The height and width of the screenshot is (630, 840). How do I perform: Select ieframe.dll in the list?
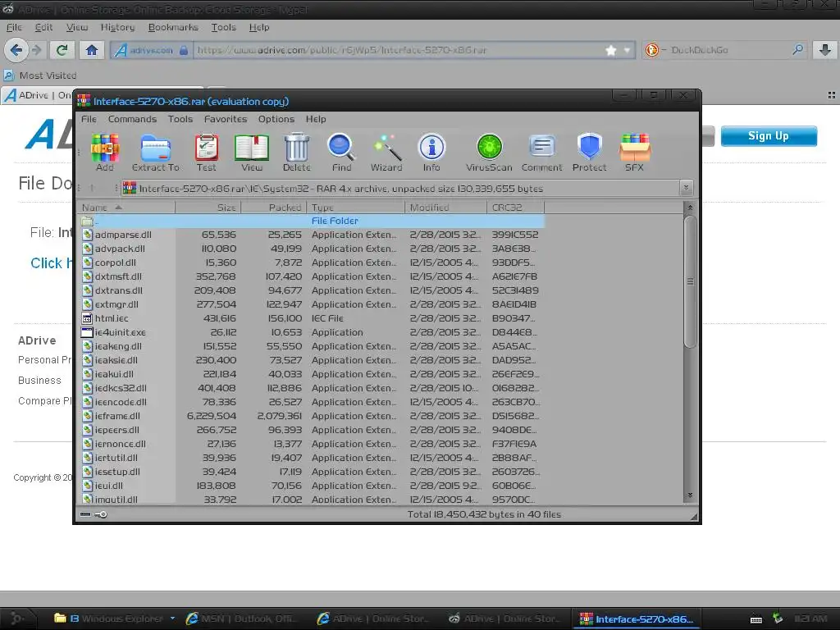pos(311,416)
